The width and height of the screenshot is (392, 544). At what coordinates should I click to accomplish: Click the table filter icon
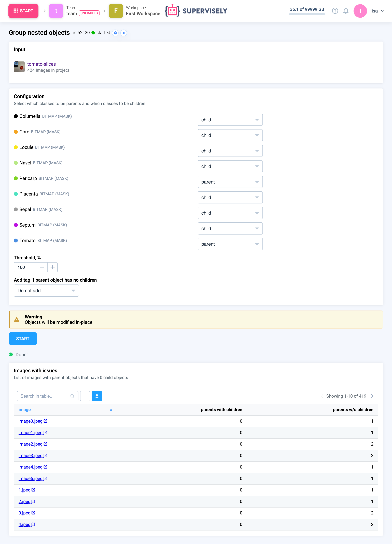[85, 396]
